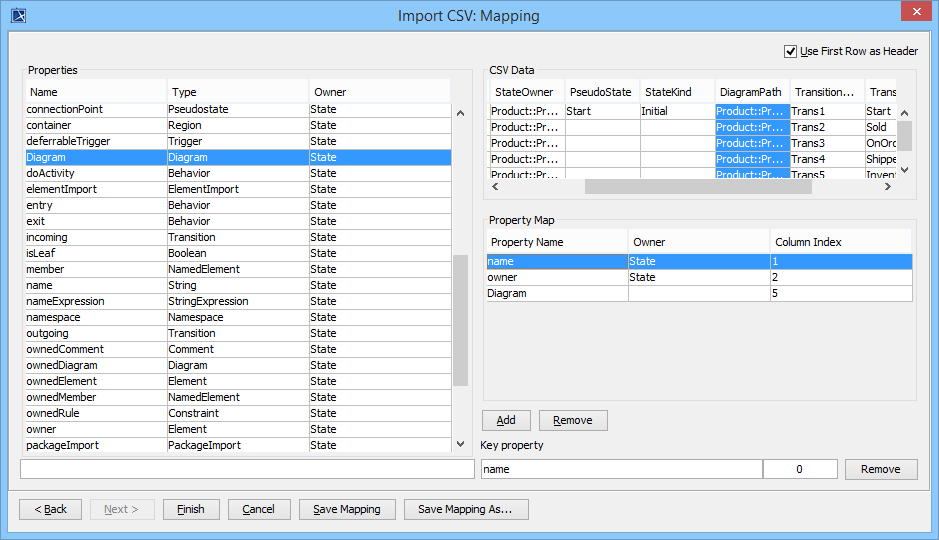The width and height of the screenshot is (939, 540).
Task: Close the Import CSV Mapping dialog
Action: click(x=913, y=13)
